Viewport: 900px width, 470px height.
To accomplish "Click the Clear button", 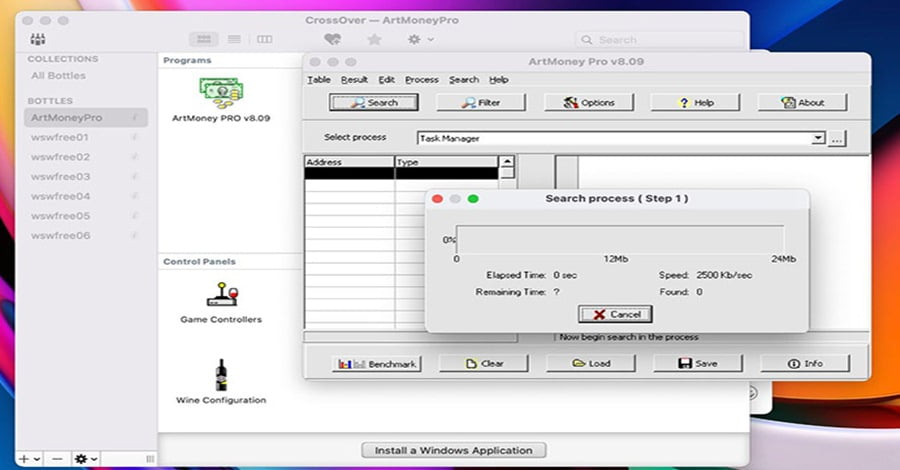I will point(484,364).
